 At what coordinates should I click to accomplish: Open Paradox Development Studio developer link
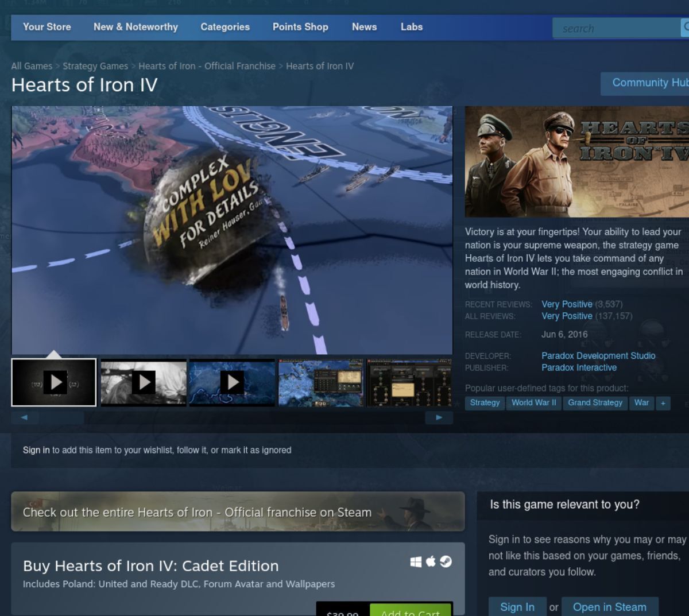(598, 356)
